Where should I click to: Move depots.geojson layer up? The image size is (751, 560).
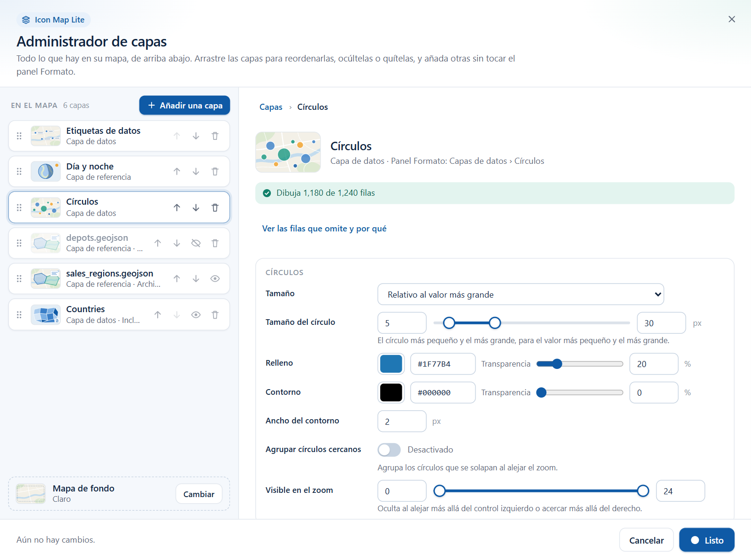158,243
